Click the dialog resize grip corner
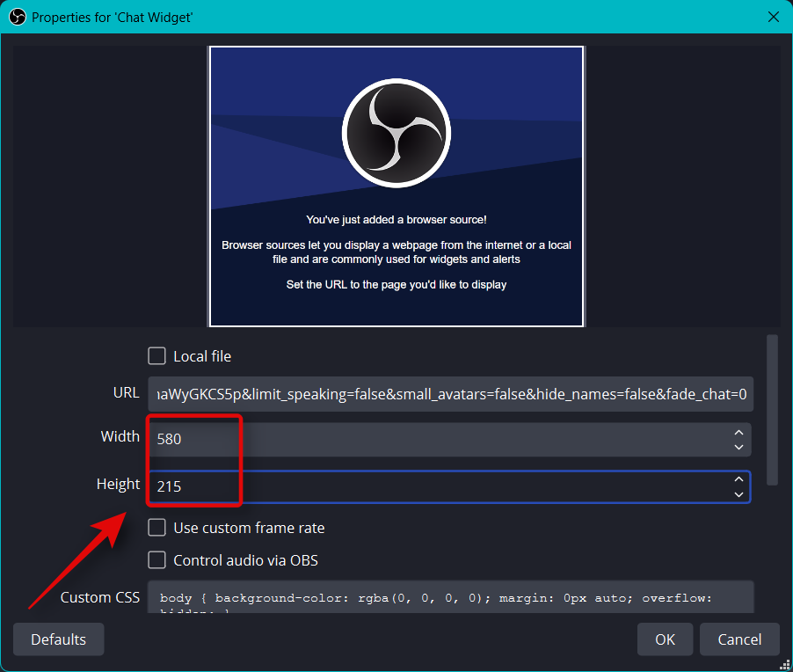The width and height of the screenshot is (793, 672). pos(785,664)
